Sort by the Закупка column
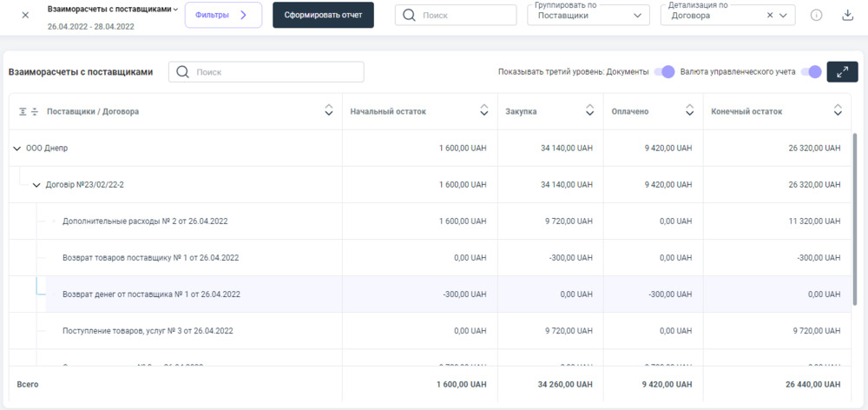The width and height of the screenshot is (868, 410). click(x=589, y=111)
